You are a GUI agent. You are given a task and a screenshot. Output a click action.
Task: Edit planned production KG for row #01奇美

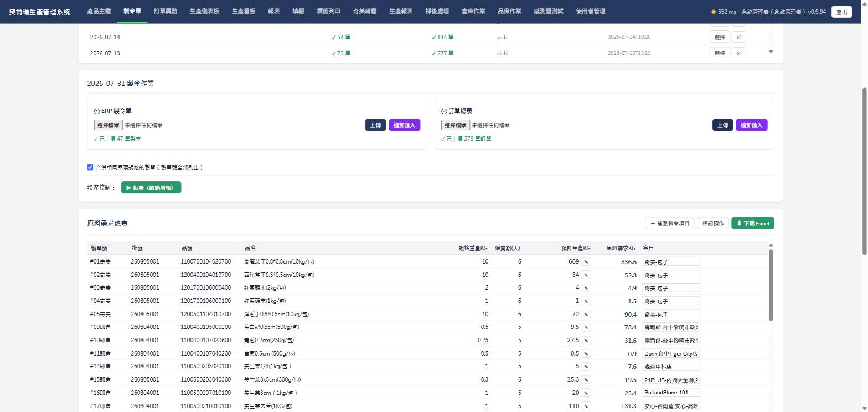pyautogui.click(x=586, y=261)
